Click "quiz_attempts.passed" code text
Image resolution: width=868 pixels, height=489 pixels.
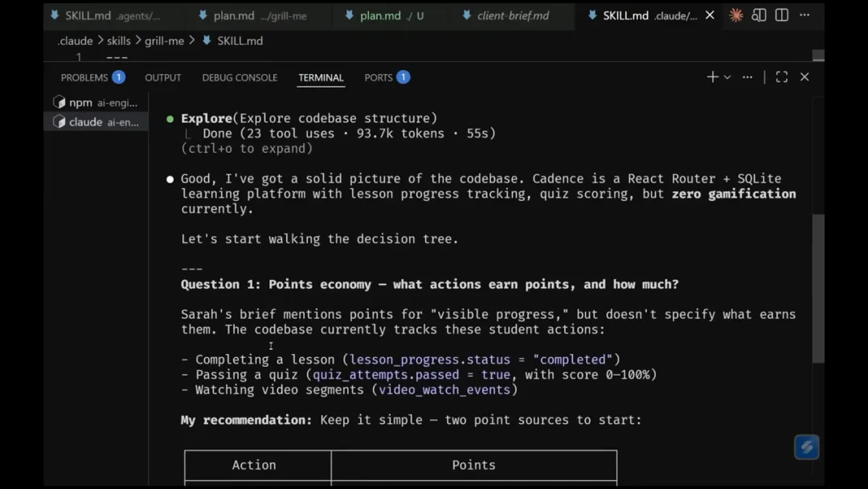pyautogui.click(x=386, y=375)
